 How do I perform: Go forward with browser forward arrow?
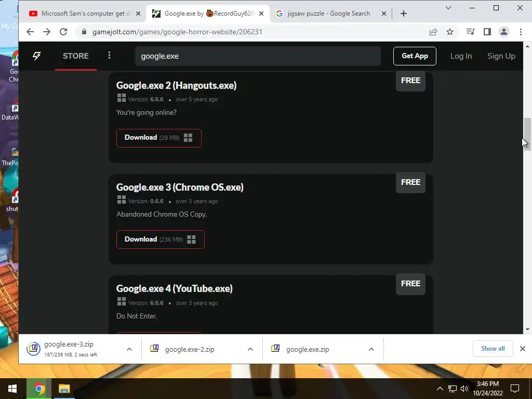pos(47,32)
